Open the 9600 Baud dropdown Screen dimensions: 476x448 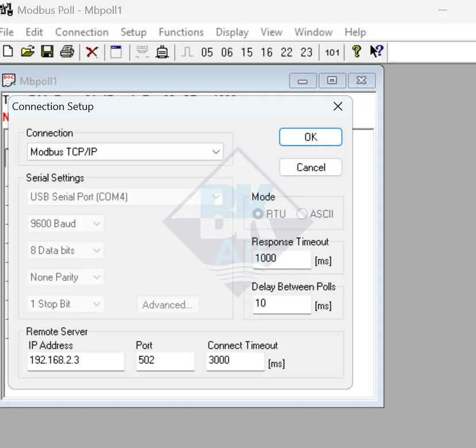pyautogui.click(x=65, y=223)
